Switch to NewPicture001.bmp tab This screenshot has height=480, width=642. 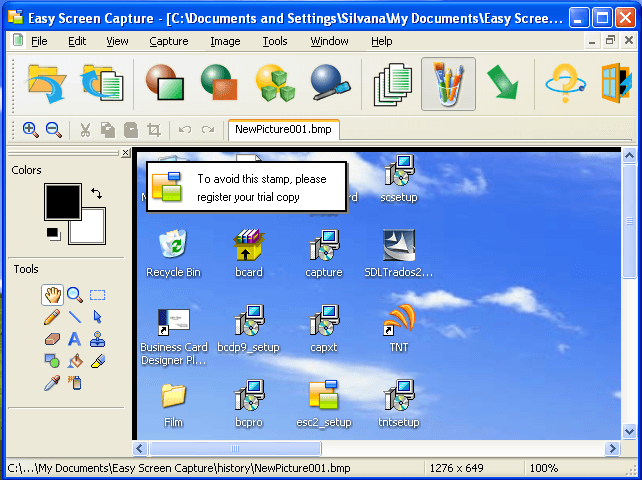coord(283,129)
